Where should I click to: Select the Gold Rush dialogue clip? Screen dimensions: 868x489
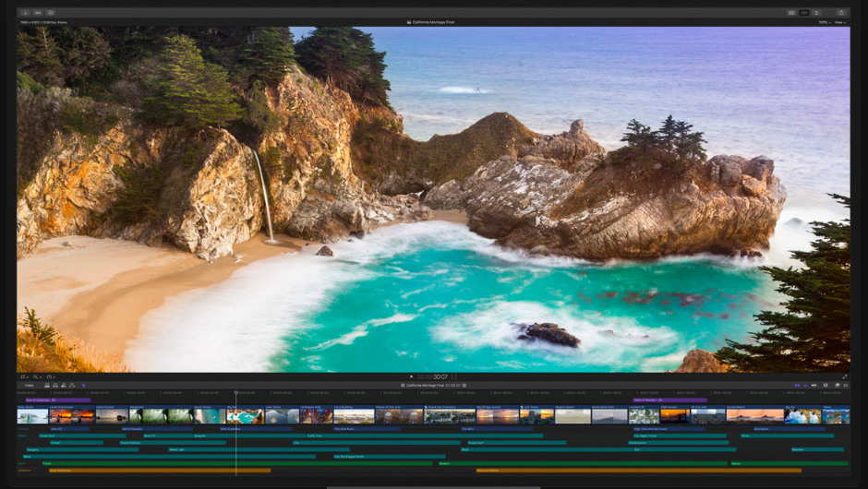click(367, 429)
